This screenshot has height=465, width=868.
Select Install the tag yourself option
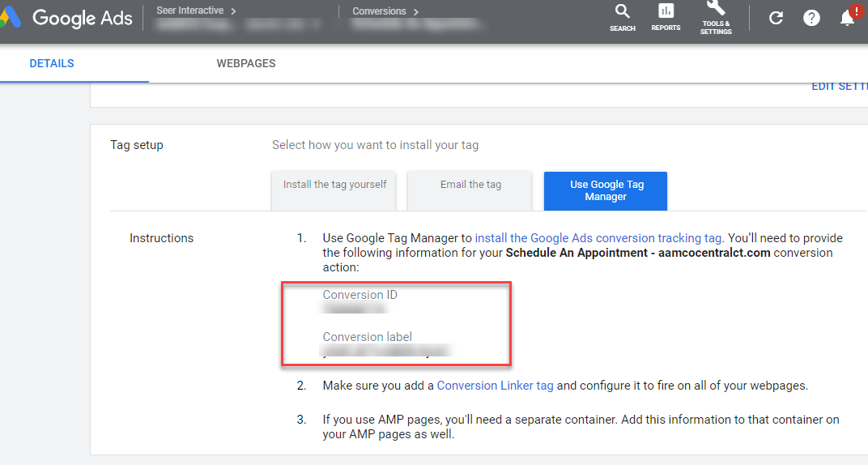334,185
